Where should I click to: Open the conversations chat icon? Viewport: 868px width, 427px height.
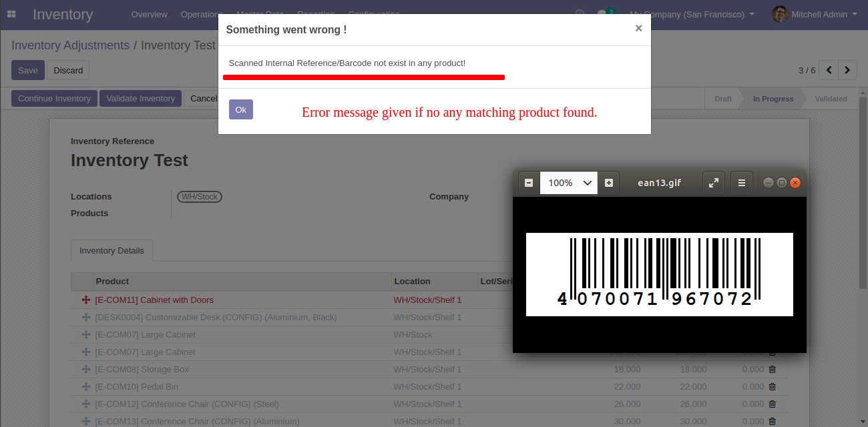(603, 14)
